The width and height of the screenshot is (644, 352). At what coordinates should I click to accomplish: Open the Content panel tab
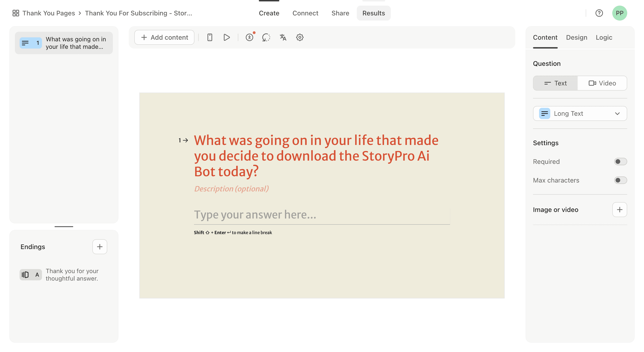coord(545,37)
